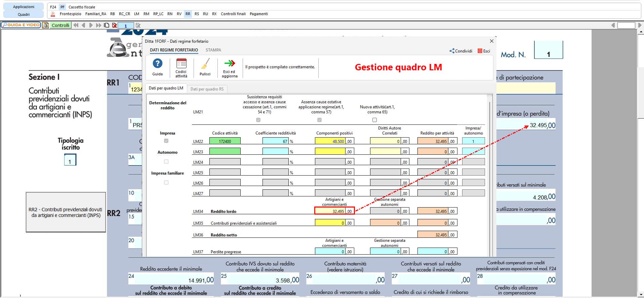The height and width of the screenshot is (298, 644).
Task: Open the Controlli finali menu item
Action: coord(233,14)
